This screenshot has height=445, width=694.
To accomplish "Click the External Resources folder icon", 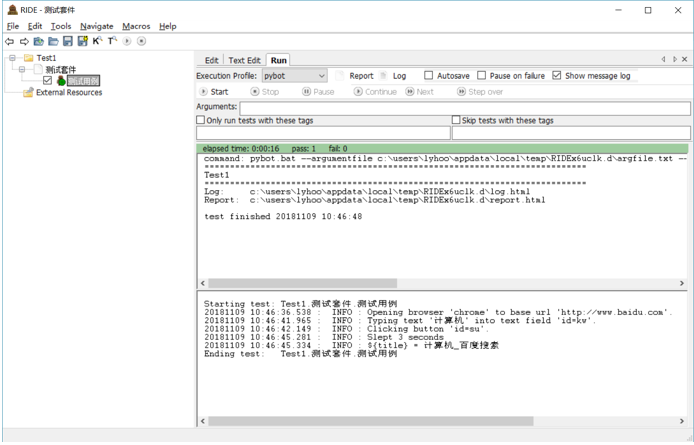I will click(28, 92).
